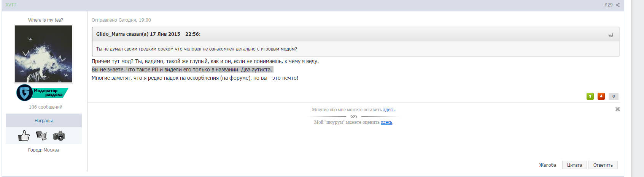Click the page's vertical scrollbar

[638, 88]
